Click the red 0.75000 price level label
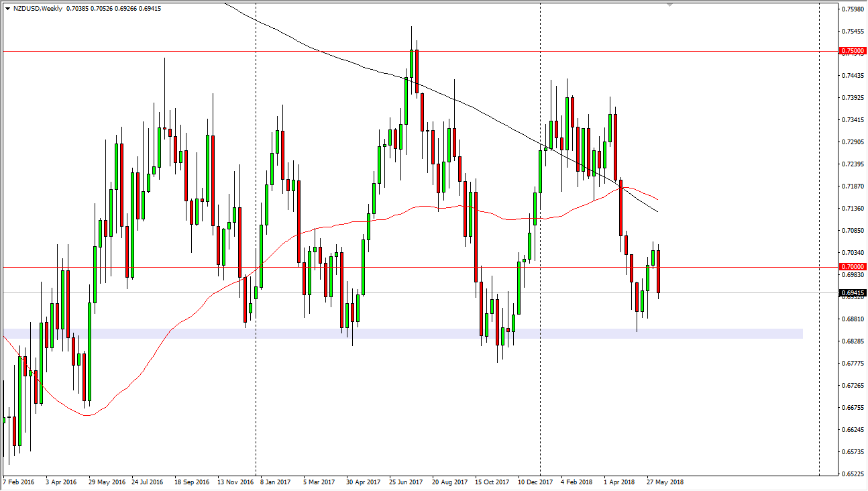The image size is (868, 491). (x=852, y=51)
